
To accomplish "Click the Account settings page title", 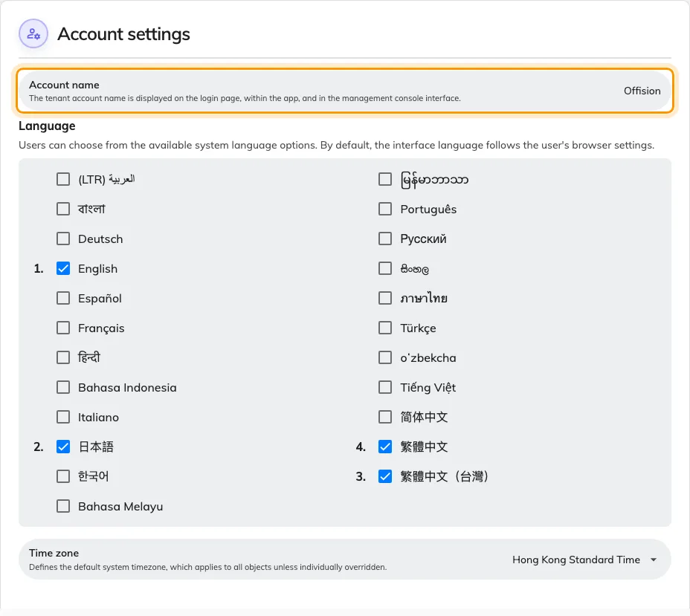I will (123, 34).
